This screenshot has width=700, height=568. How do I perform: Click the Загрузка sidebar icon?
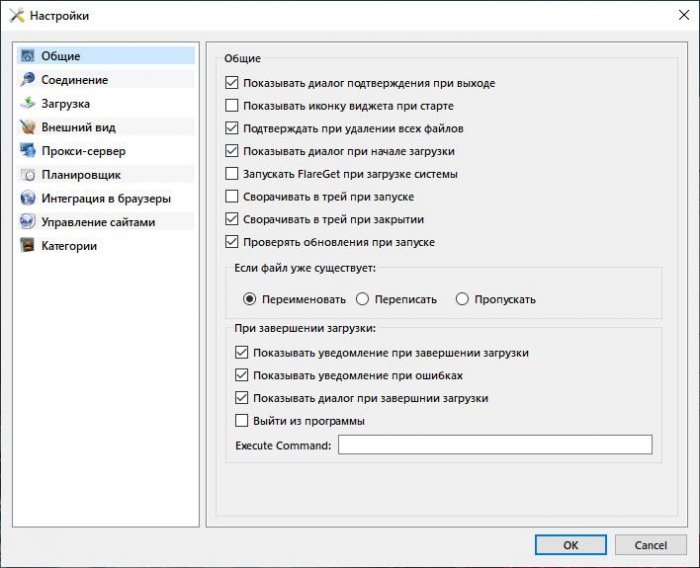point(28,103)
